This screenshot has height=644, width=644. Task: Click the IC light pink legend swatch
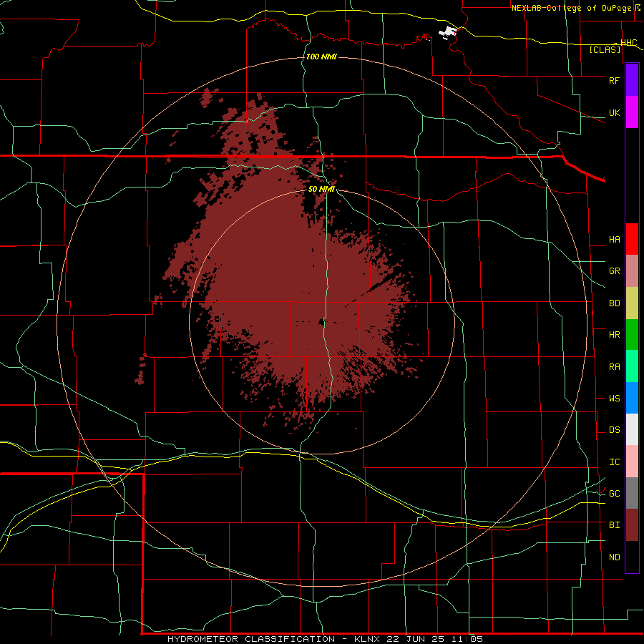point(632,462)
